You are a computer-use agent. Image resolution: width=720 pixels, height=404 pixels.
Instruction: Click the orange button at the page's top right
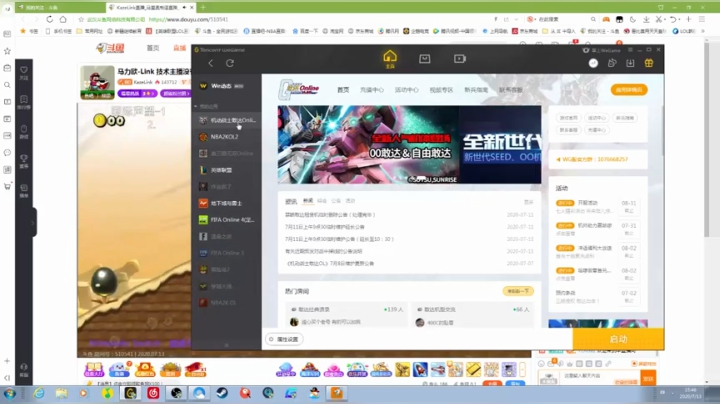pyautogui.click(x=629, y=90)
